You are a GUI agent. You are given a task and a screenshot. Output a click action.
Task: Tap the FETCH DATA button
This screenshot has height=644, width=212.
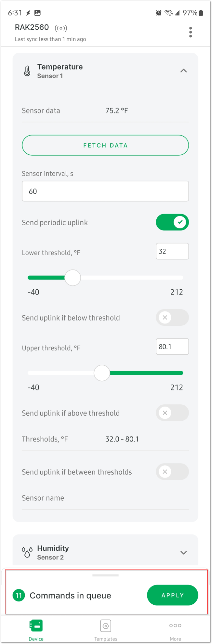[x=106, y=145]
